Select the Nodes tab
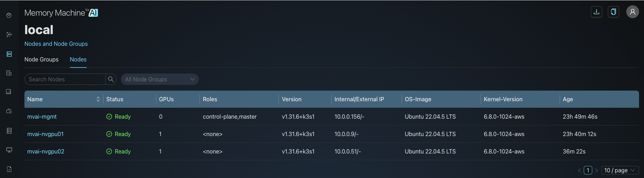Image resolution: width=644 pixels, height=178 pixels. (78, 59)
